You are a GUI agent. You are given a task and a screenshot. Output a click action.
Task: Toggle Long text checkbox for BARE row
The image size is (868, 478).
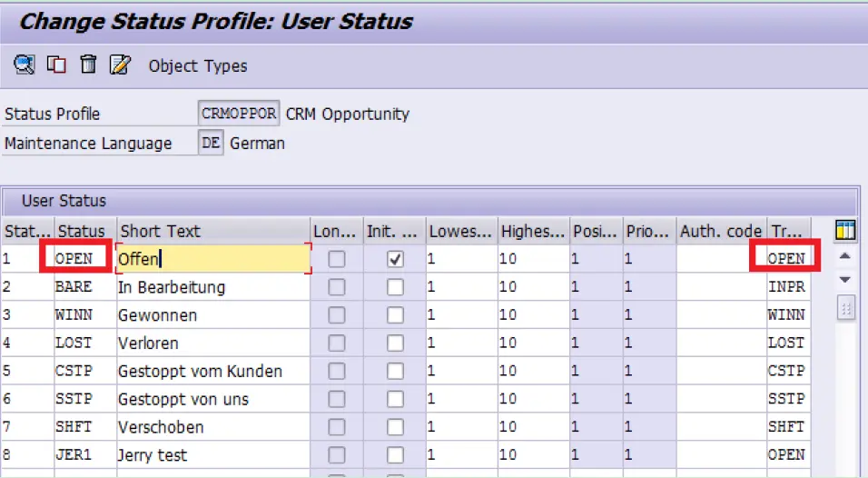pyautogui.click(x=337, y=287)
